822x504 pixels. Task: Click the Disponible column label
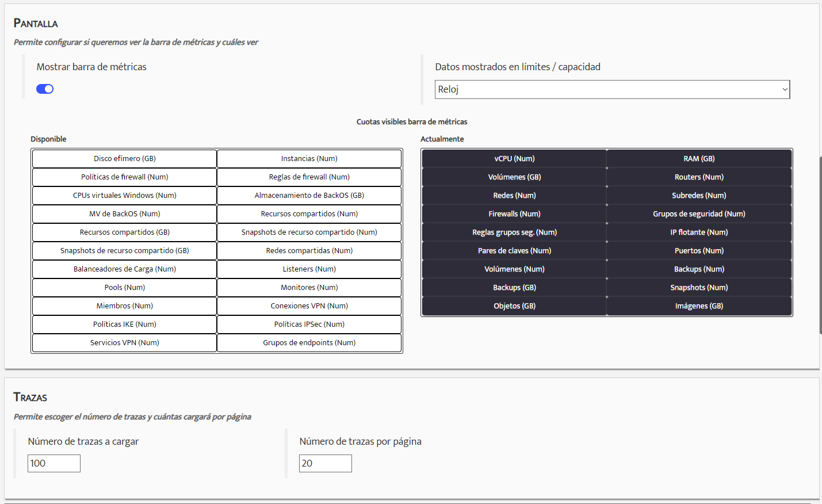48,139
